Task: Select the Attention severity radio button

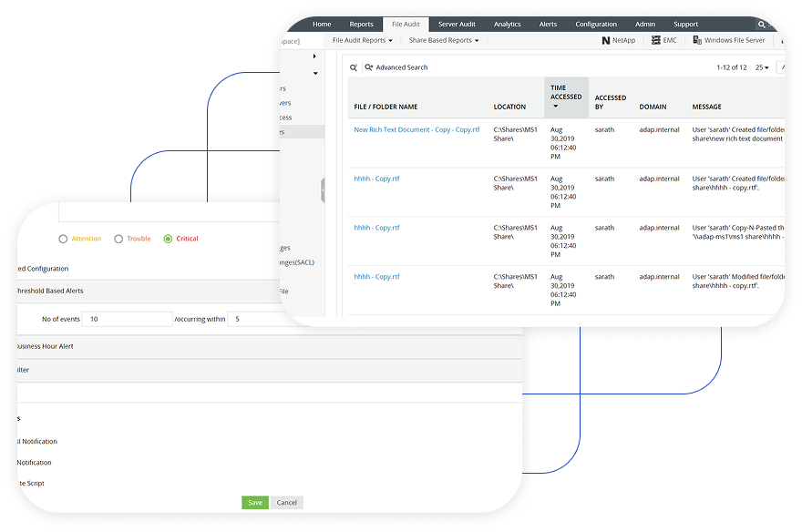Action: coord(63,239)
